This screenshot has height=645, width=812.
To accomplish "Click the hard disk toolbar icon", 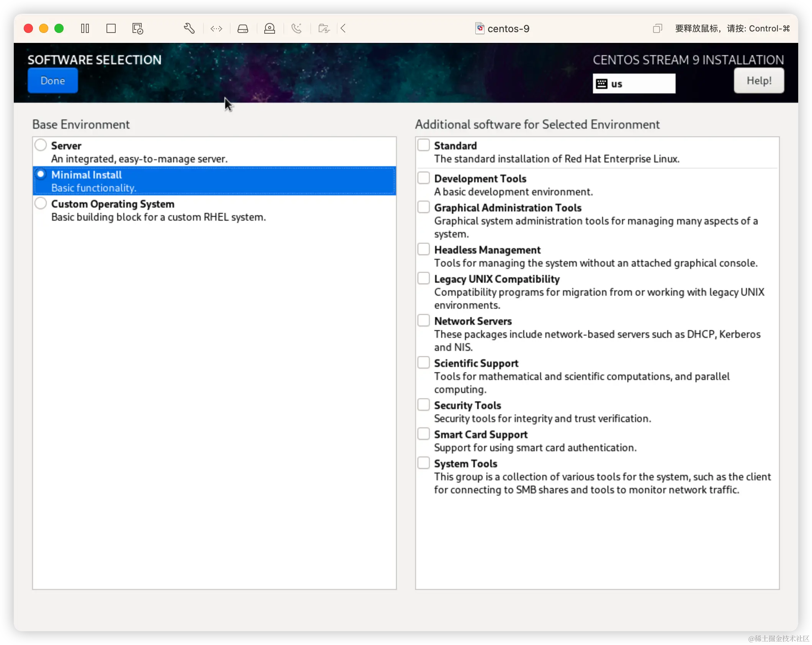I will click(x=243, y=28).
